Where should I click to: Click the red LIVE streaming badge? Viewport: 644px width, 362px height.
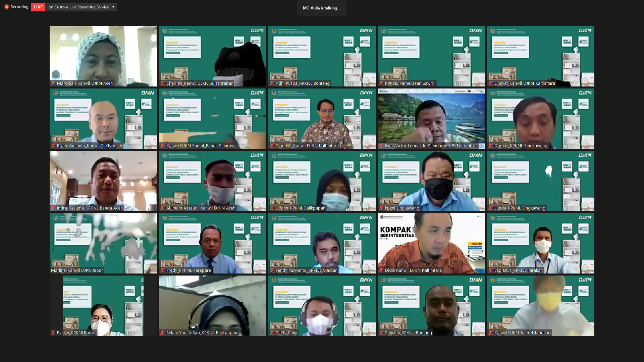pos(38,7)
